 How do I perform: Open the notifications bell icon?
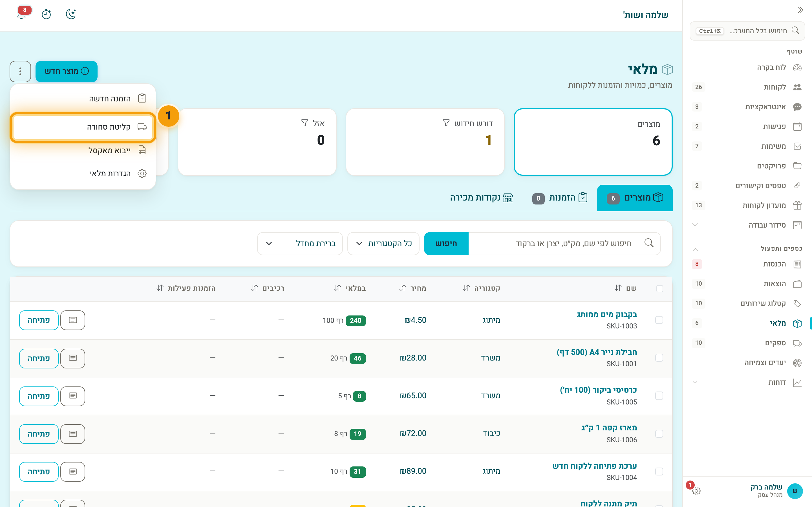(22, 14)
